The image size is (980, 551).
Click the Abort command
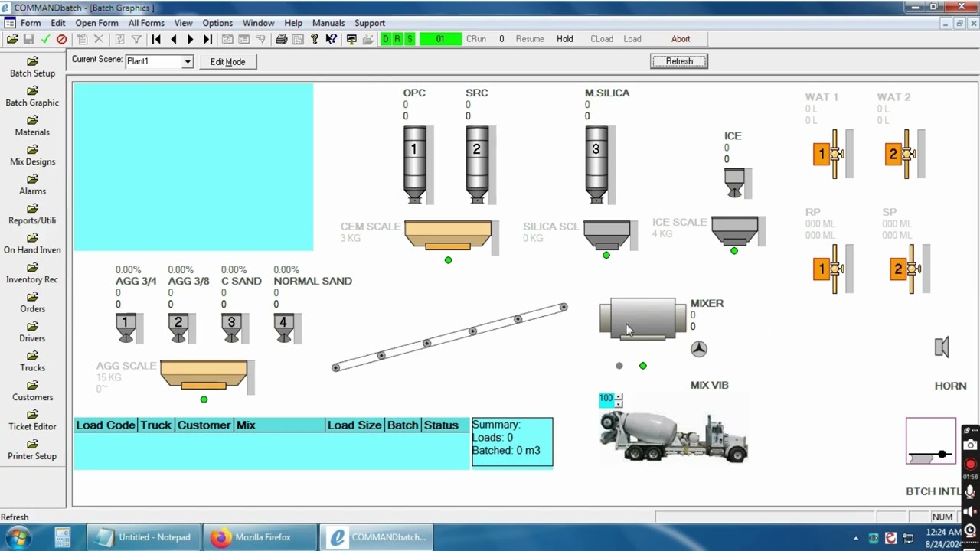click(681, 39)
